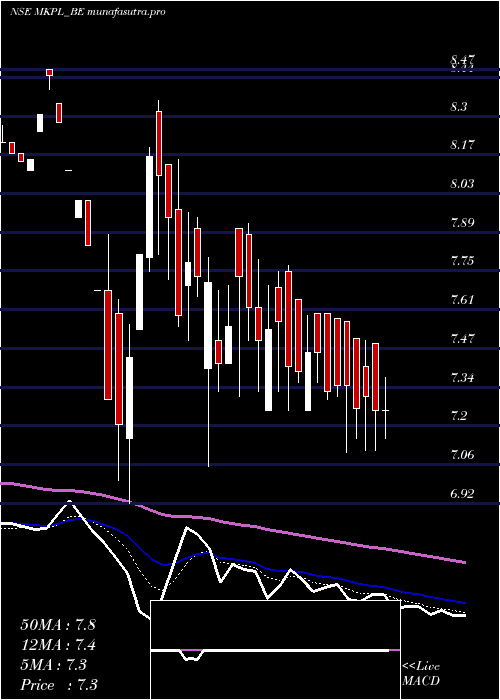Select the 7.75 price axis label

coord(463,261)
